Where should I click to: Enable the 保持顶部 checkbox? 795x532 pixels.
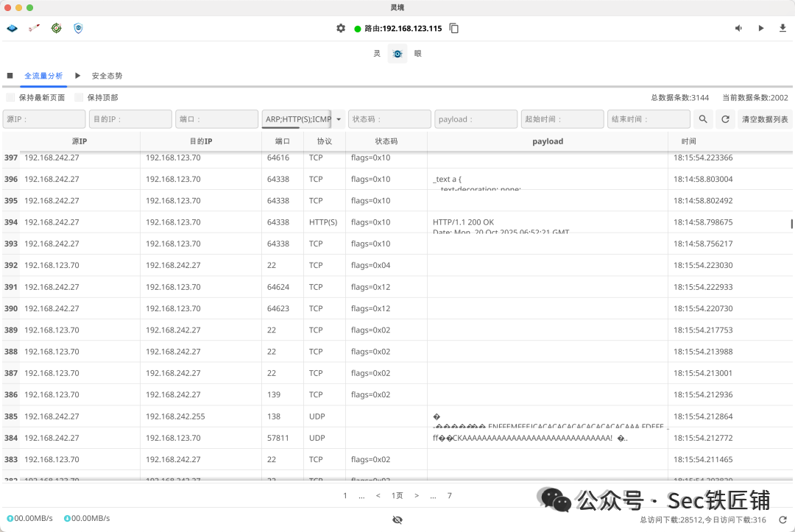tap(79, 97)
